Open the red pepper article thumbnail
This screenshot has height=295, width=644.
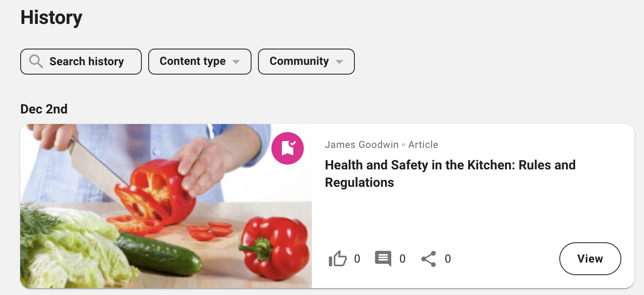pos(166,206)
